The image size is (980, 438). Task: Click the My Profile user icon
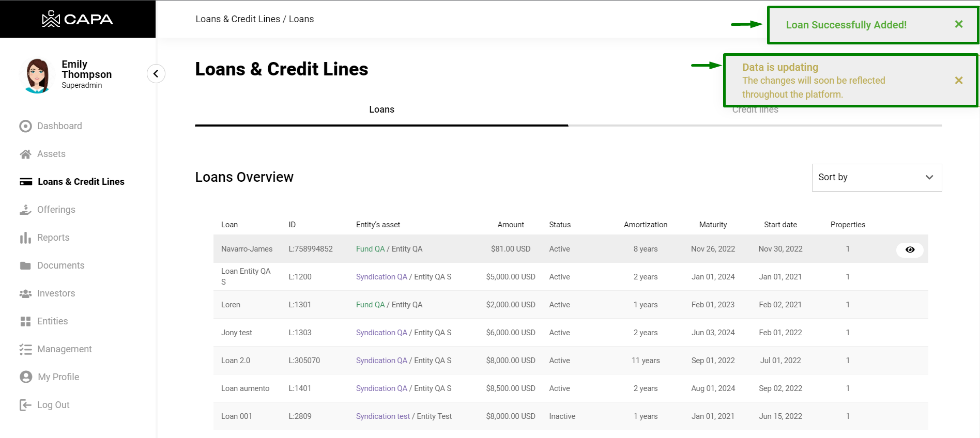26,377
